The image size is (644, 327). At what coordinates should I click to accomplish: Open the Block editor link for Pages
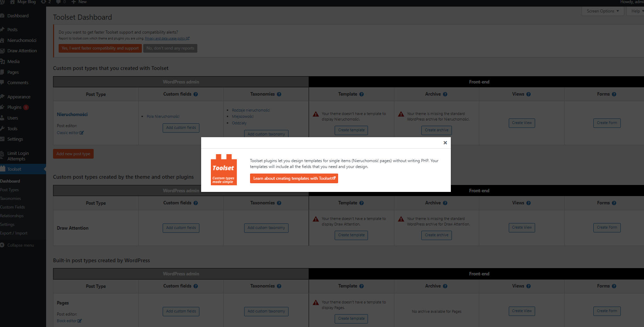(x=69, y=321)
